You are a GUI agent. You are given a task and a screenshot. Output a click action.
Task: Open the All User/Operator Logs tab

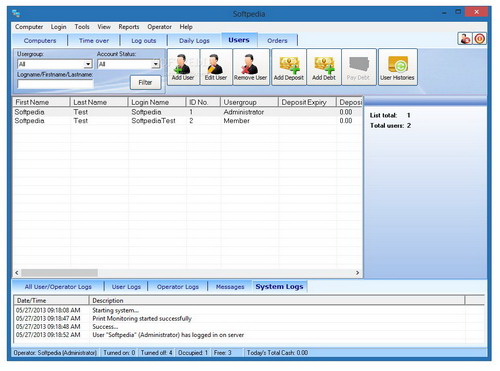58,287
